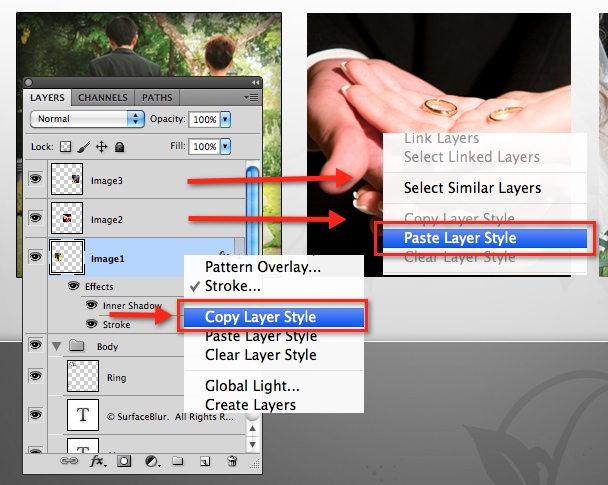Add a layer mask with the mask icon

pyautogui.click(x=124, y=461)
